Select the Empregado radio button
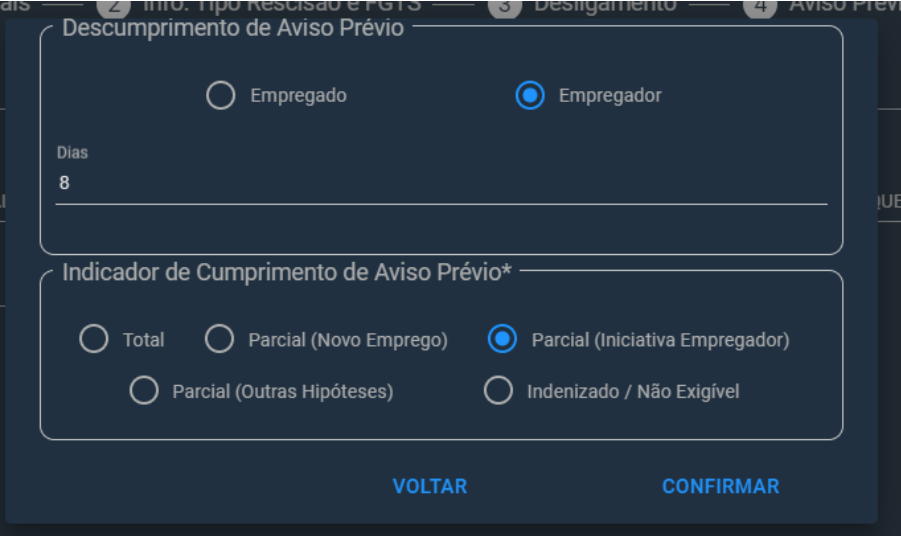901x536 pixels. (221, 95)
